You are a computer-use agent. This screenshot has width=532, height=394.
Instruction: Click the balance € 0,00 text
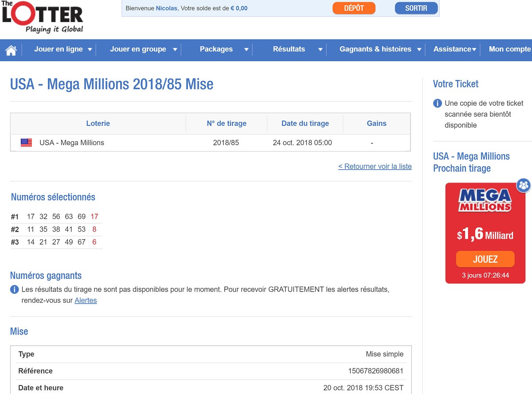(x=239, y=8)
